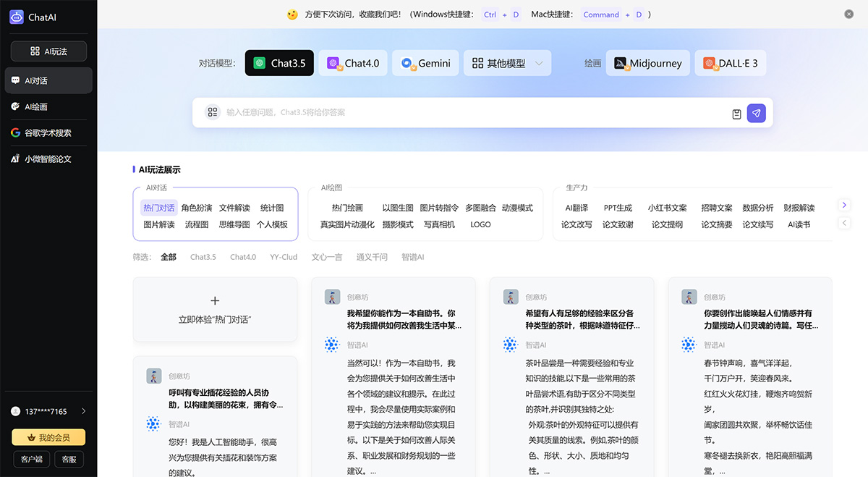Click the save icon beside the send button

tap(735, 113)
